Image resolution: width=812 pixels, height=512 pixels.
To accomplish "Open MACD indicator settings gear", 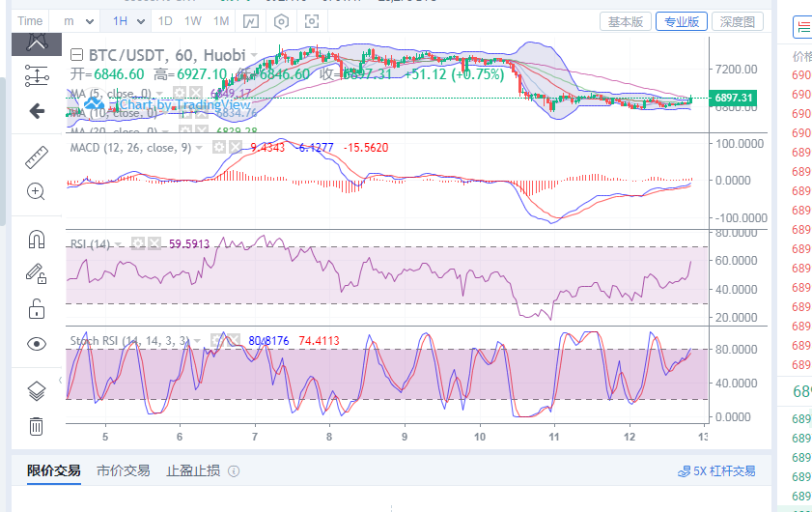I will click(x=219, y=148).
